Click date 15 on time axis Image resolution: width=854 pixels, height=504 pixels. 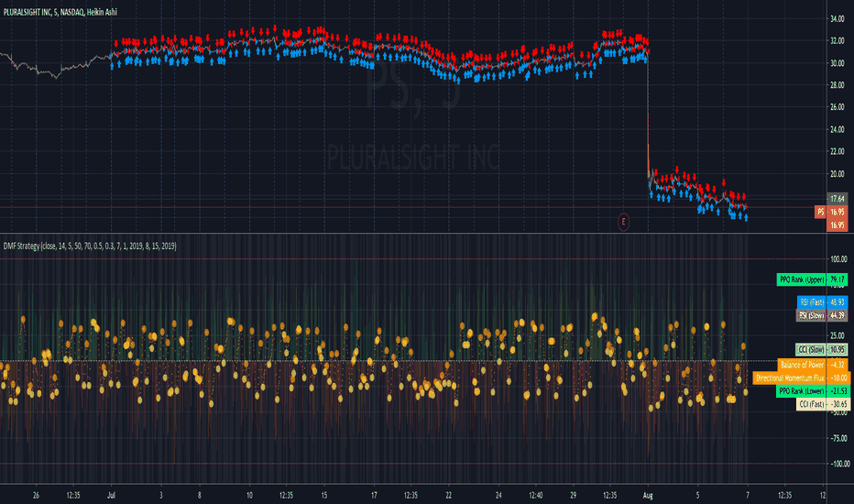click(x=324, y=495)
